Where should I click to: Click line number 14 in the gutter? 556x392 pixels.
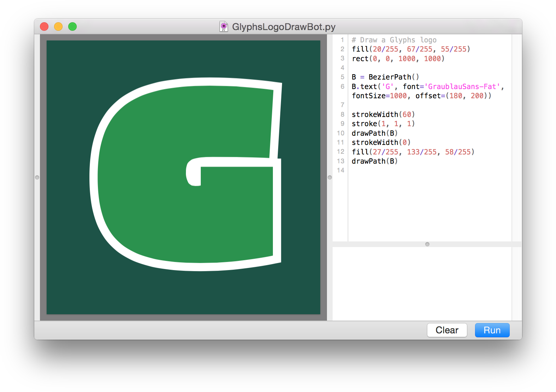340,170
